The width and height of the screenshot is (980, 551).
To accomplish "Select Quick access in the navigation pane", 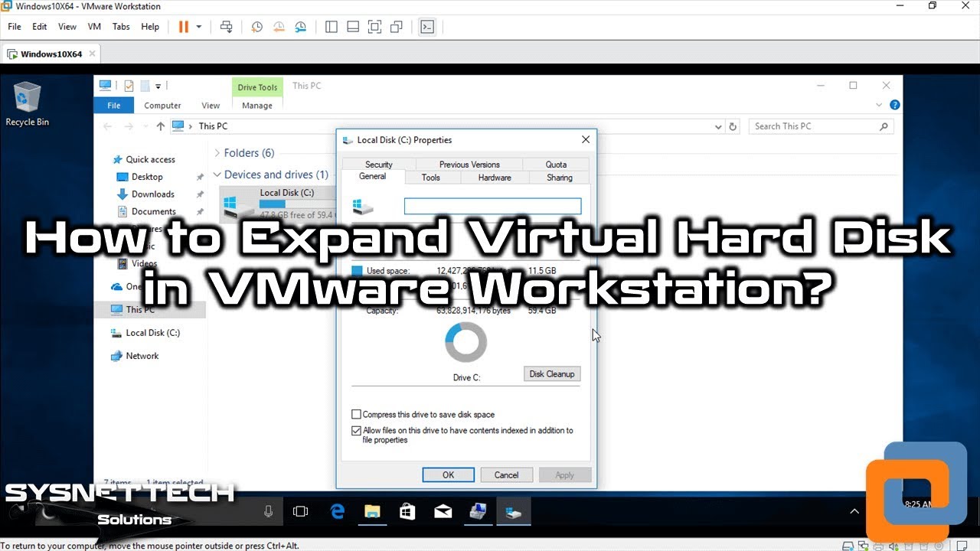I will [x=150, y=159].
